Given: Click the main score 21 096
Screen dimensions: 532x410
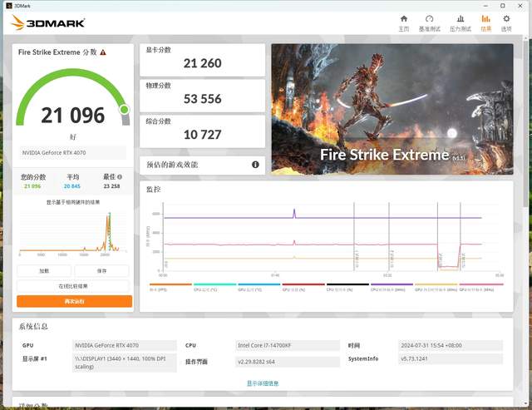Looking at the screenshot, I should tap(73, 116).
